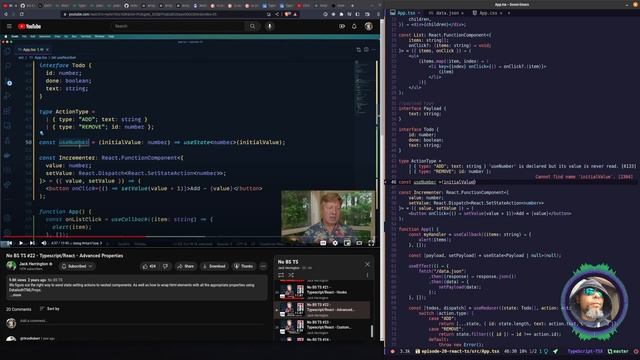640x360 pixels.
Task: Close the No BS TS playlist panel
Action: [x=367, y=264]
